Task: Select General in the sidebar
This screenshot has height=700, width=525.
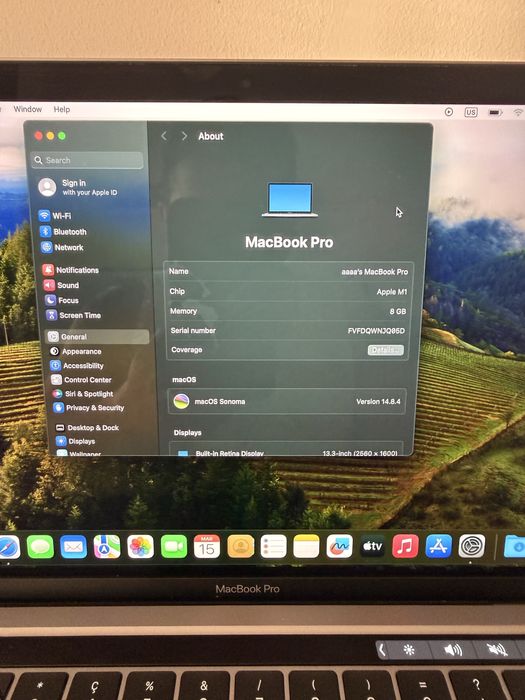Action: point(97,337)
